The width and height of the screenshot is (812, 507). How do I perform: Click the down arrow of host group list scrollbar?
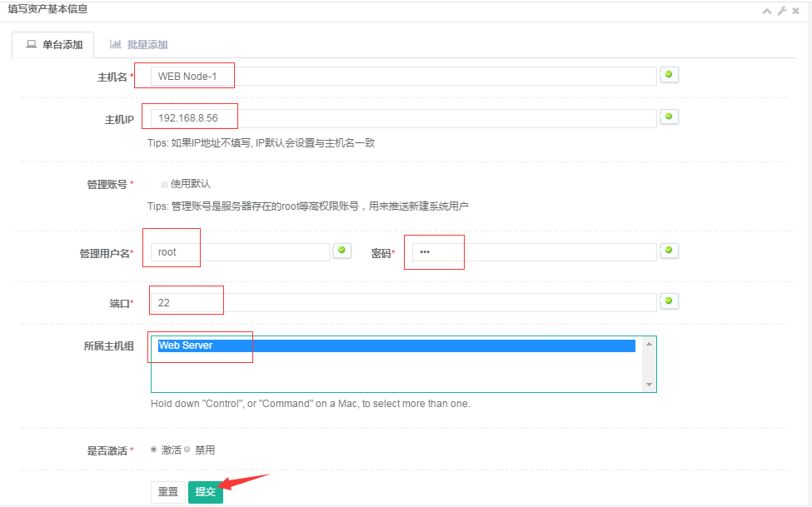[x=650, y=385]
